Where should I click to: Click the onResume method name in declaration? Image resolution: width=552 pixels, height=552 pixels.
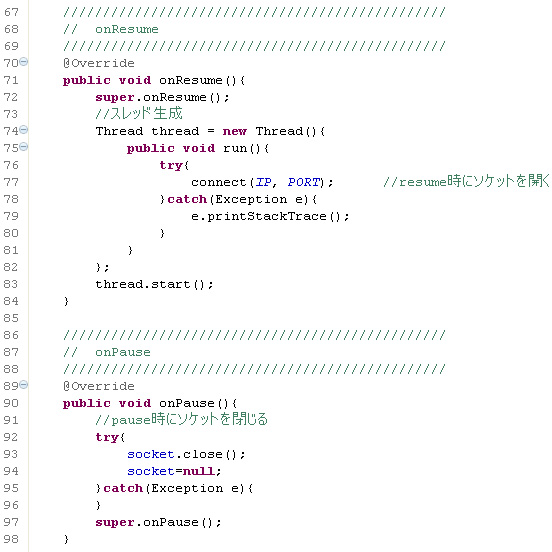tap(190, 80)
